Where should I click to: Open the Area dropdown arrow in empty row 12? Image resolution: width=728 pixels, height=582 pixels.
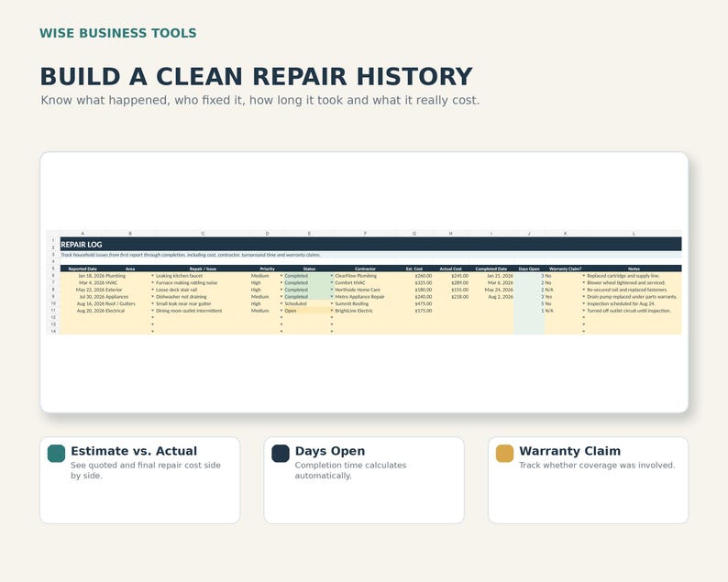[152, 317]
